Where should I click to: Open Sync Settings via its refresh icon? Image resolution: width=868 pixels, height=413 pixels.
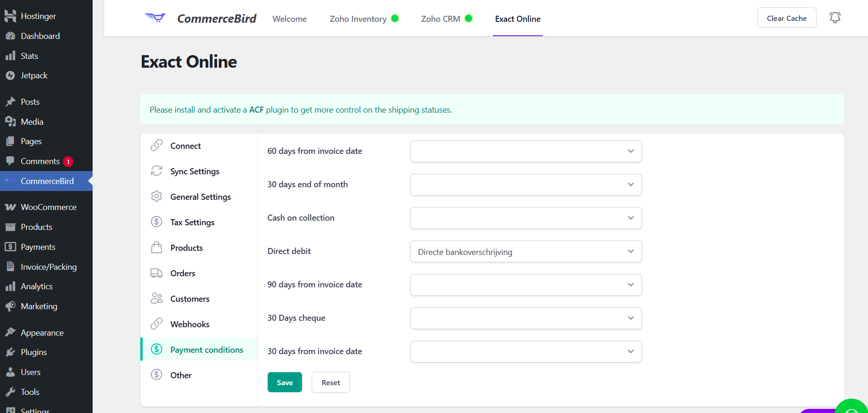tap(157, 171)
